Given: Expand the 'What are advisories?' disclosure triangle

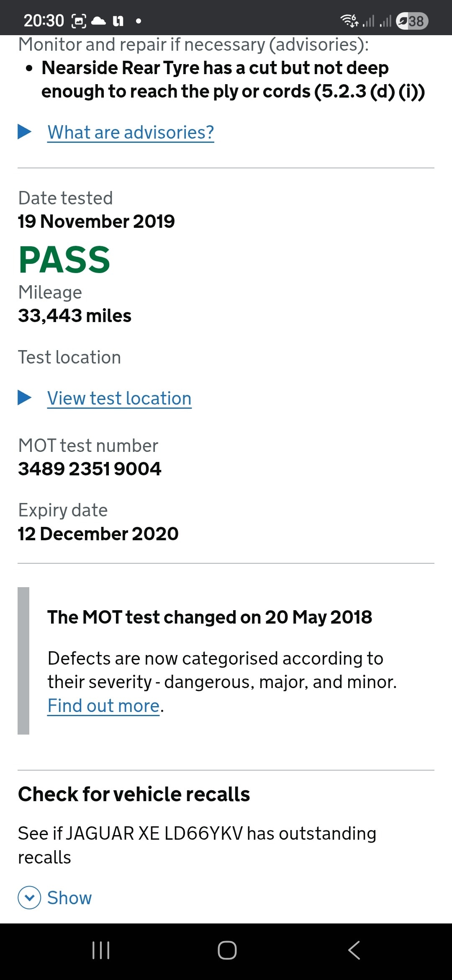Looking at the screenshot, I should [x=25, y=132].
